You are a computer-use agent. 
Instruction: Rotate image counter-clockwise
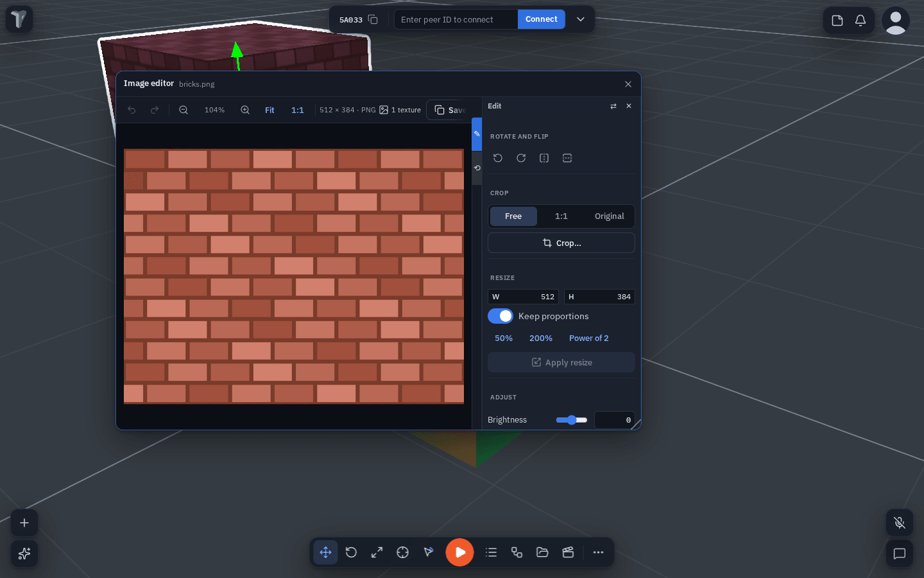498,158
